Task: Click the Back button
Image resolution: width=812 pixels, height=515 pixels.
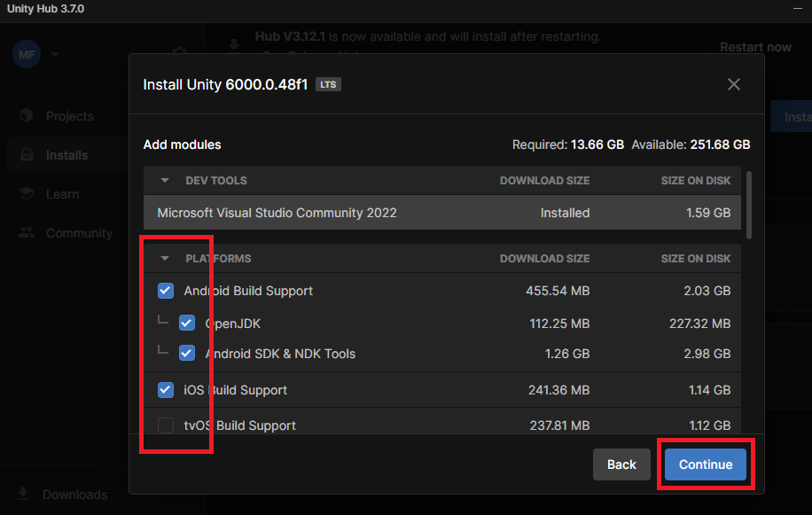Action: 621,464
